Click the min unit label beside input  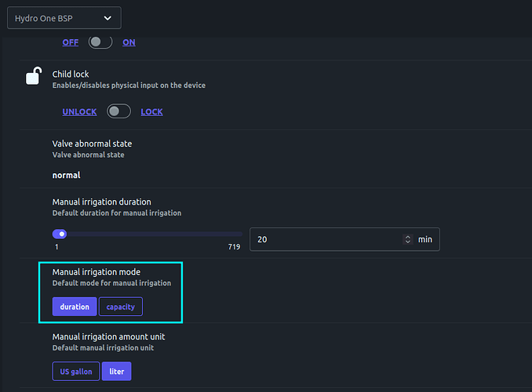(425, 239)
